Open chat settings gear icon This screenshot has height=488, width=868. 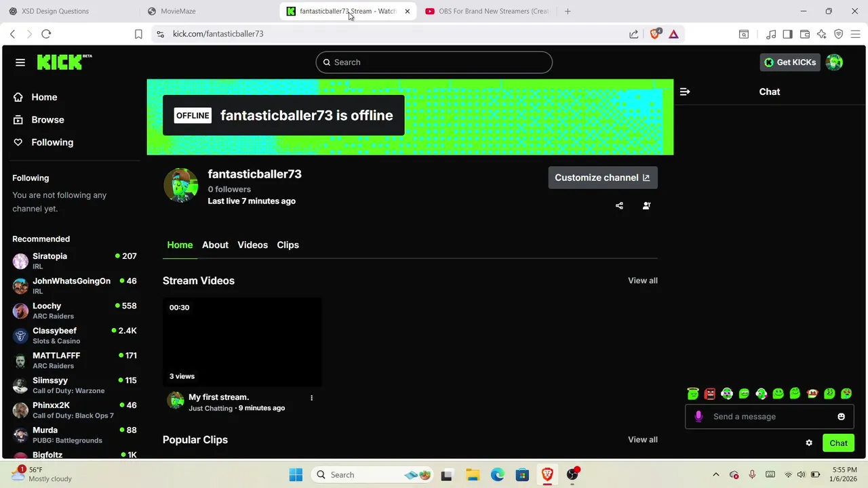809,443
